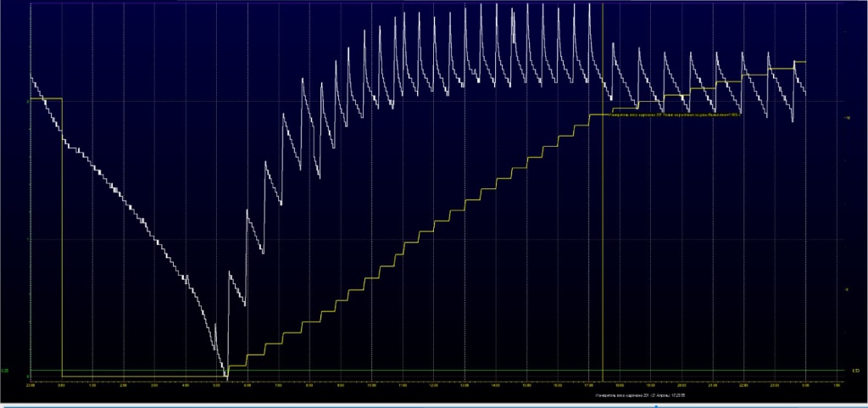Image resolution: width=868 pixels, height=408 pixels.
Task: Click the 6:00 time axis label
Action: 247,385
